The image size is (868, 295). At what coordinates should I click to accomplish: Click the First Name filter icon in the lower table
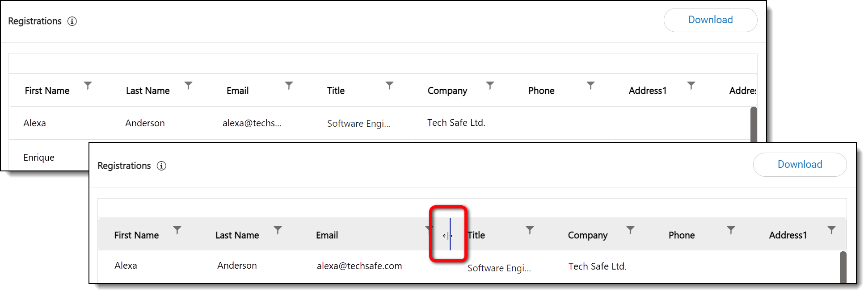tap(177, 230)
